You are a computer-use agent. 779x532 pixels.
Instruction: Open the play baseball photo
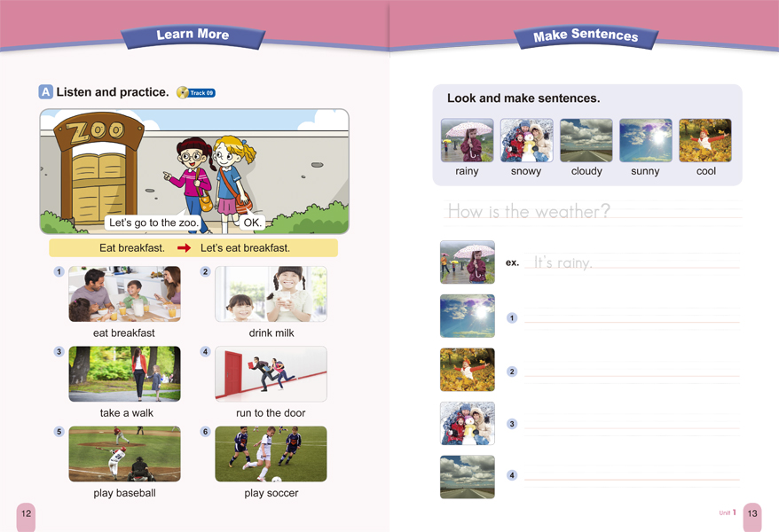[125, 454]
